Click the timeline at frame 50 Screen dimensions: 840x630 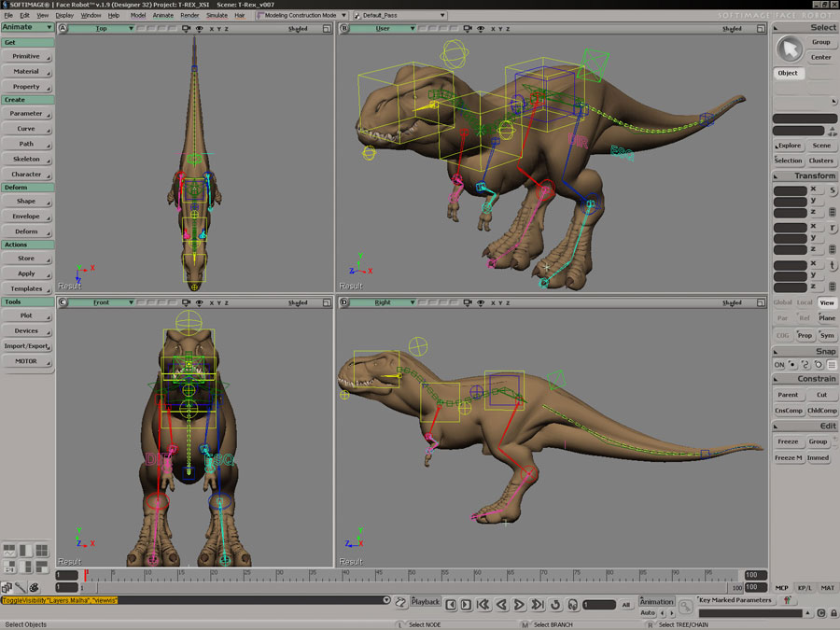409,575
